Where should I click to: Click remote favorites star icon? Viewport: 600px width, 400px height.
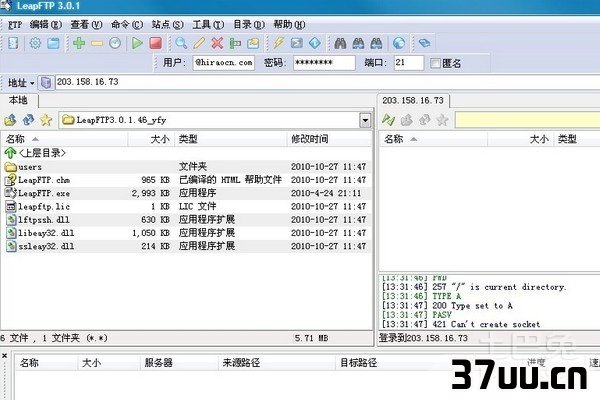(x=442, y=120)
